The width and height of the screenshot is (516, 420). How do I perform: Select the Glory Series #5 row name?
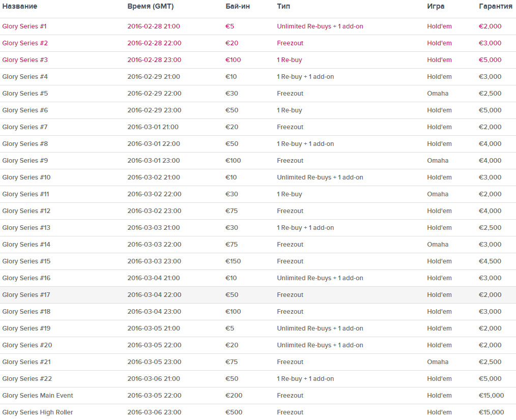coord(25,94)
